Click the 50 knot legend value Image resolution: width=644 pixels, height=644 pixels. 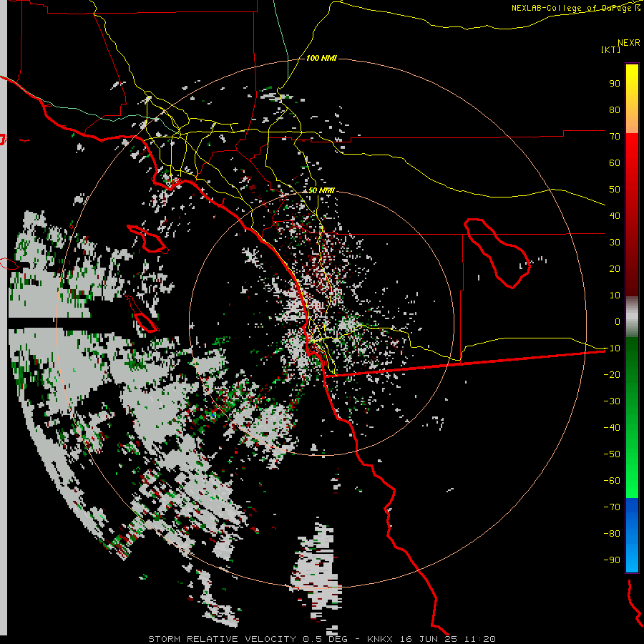pyautogui.click(x=615, y=190)
